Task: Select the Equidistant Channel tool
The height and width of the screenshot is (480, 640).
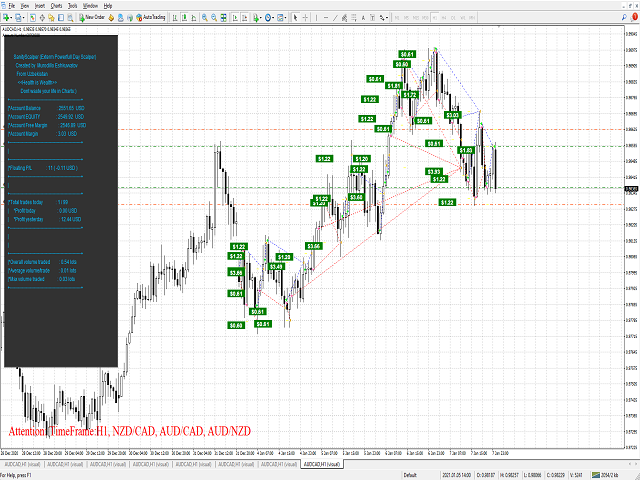Action: 344,18
